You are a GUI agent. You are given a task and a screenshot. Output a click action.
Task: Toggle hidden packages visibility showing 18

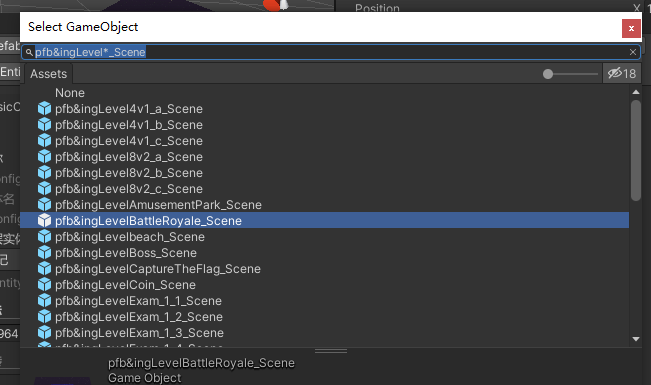(622, 74)
